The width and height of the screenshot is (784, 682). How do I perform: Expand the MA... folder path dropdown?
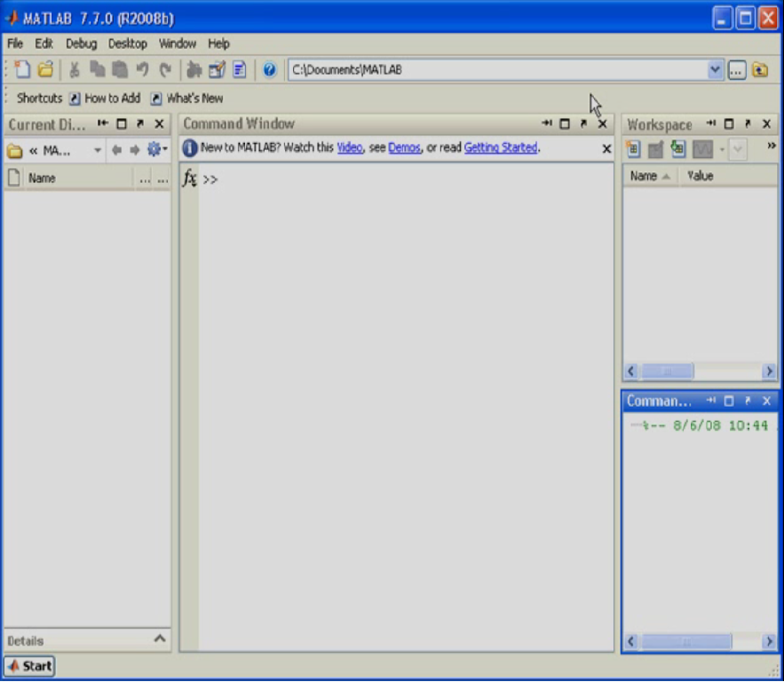[98, 150]
